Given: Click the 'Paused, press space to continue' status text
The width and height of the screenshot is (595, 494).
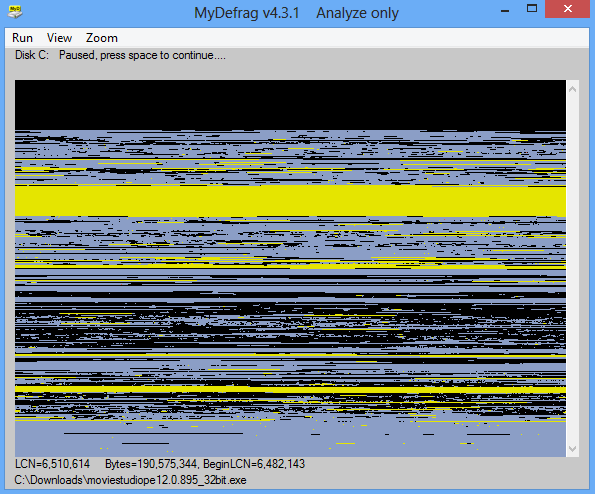Looking at the screenshot, I should pos(142,55).
